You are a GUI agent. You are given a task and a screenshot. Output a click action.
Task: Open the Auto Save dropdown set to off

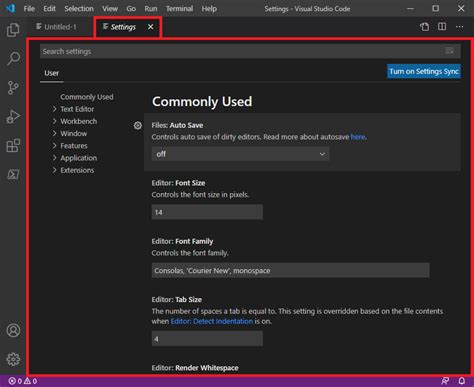[x=240, y=154]
